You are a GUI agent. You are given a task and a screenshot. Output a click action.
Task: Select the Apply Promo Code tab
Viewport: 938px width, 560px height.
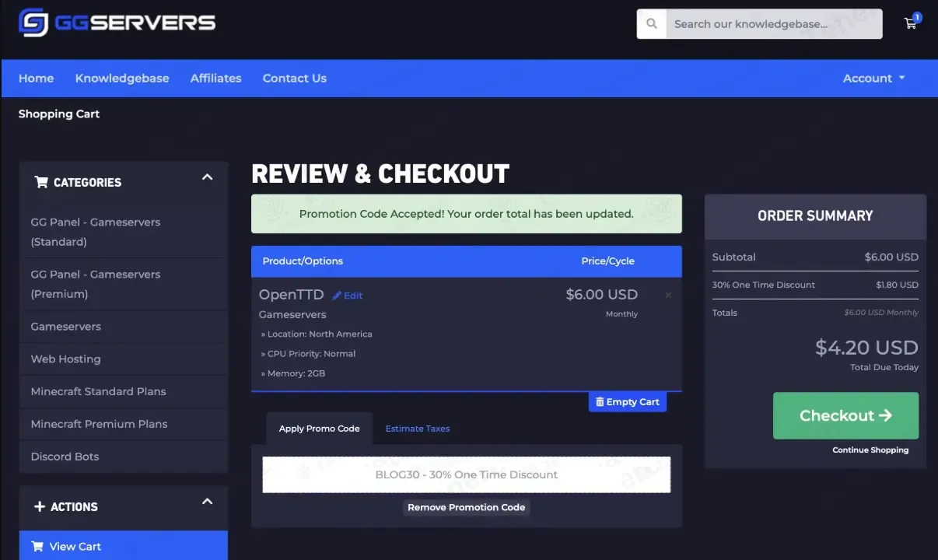point(319,428)
